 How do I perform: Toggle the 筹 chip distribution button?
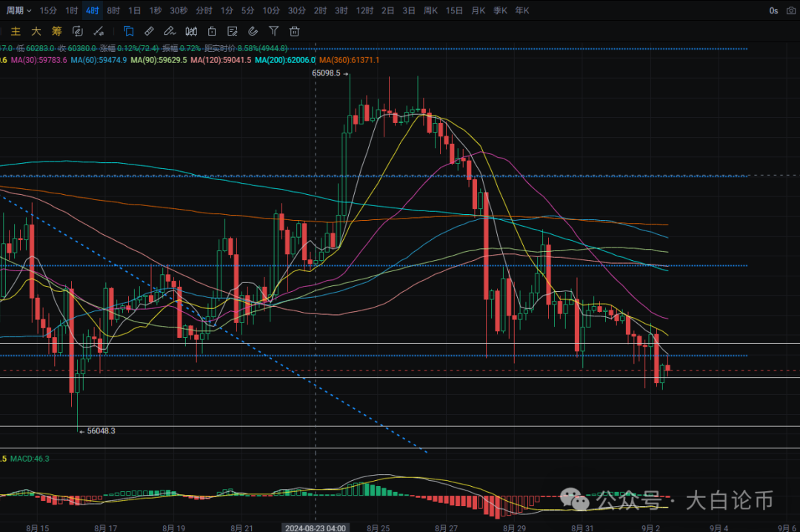tap(56, 32)
